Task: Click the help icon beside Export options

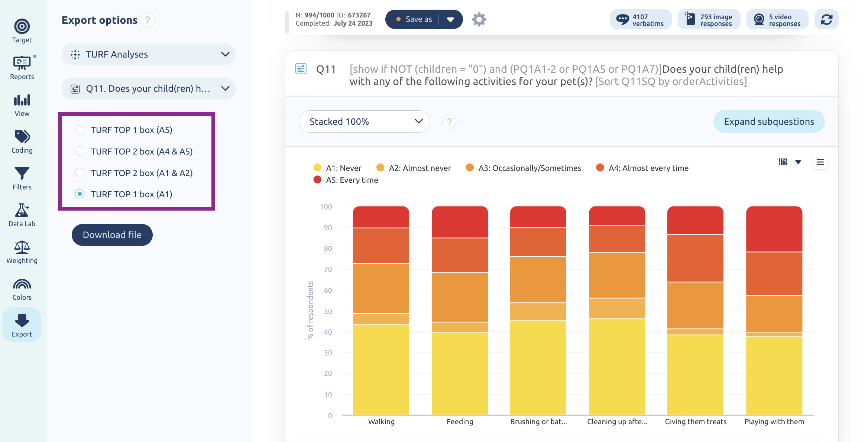Action: (x=148, y=20)
